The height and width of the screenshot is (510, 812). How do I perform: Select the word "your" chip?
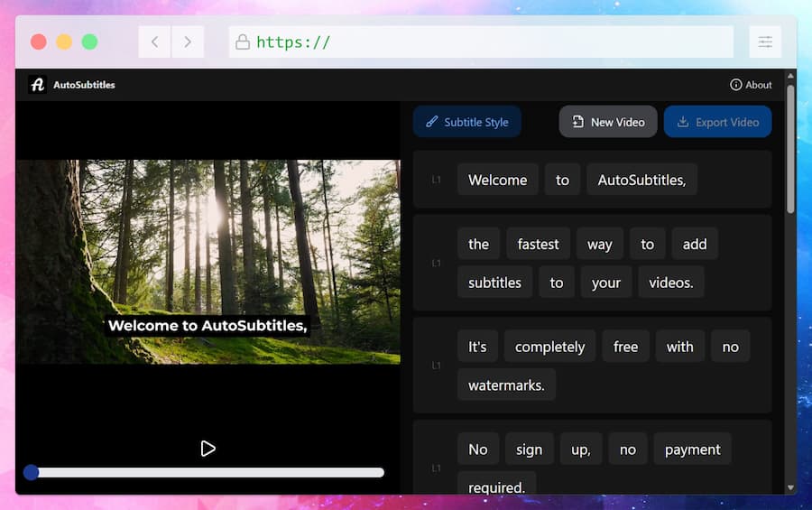coord(606,282)
